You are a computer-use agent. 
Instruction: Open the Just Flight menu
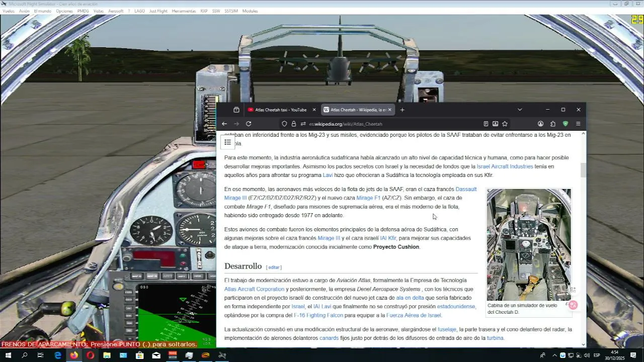pyautogui.click(x=158, y=11)
